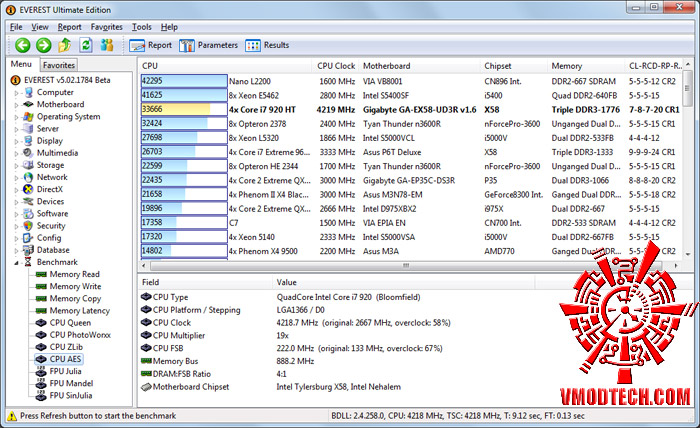This screenshot has width=700, height=428.
Task: Open the users/manage toolbar icon
Action: pos(107,45)
